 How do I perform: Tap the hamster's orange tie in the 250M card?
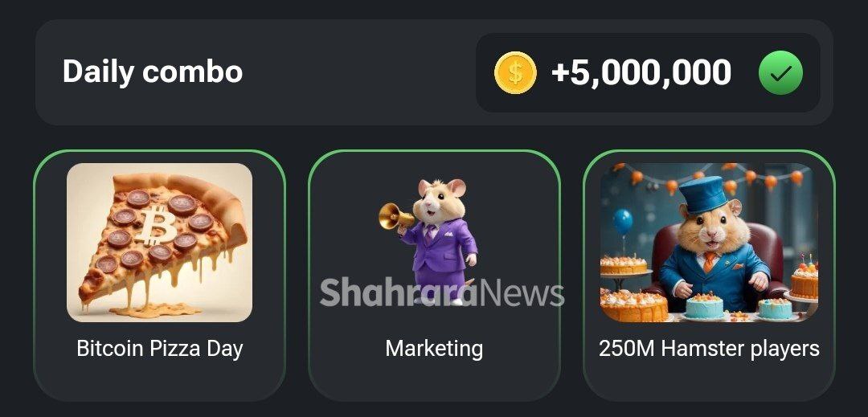pos(710,261)
